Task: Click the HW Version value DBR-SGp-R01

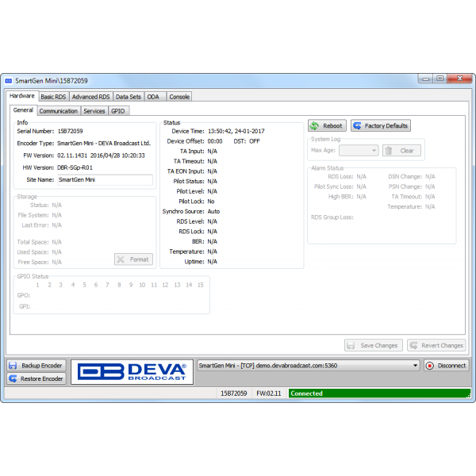Action: click(75, 167)
